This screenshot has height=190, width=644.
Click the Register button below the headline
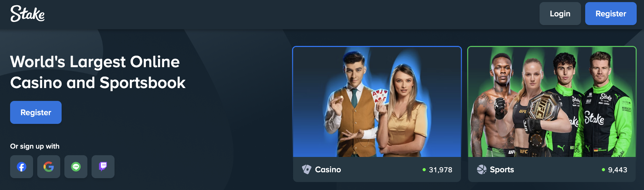click(x=36, y=112)
